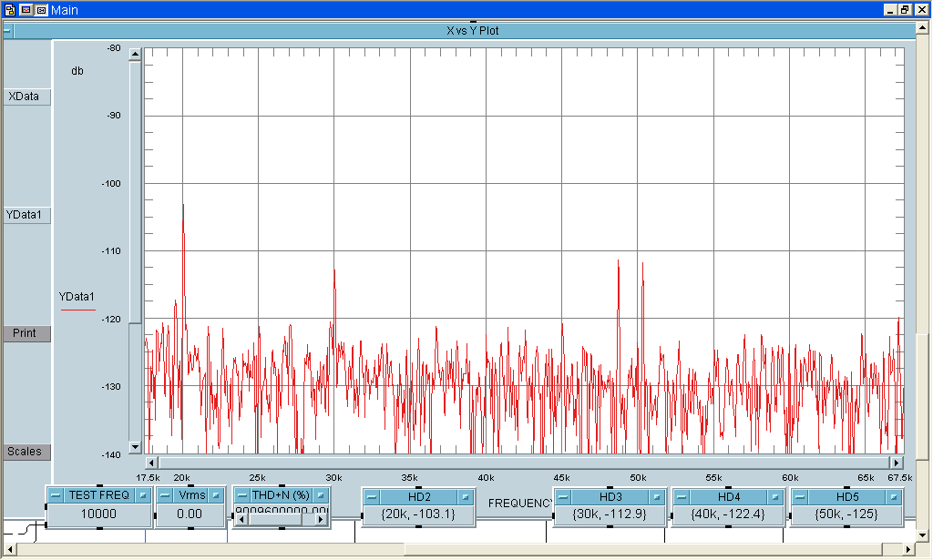Click the XData button
This screenshot has height=560, width=933.
point(26,97)
